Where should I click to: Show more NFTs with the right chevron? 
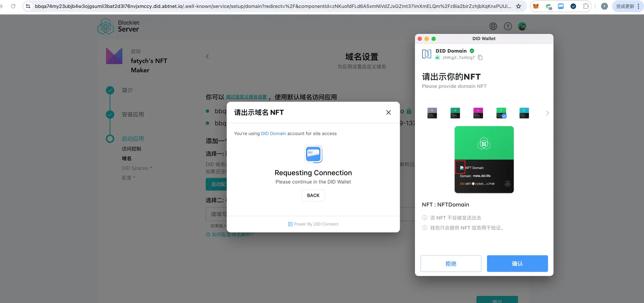[x=547, y=113]
